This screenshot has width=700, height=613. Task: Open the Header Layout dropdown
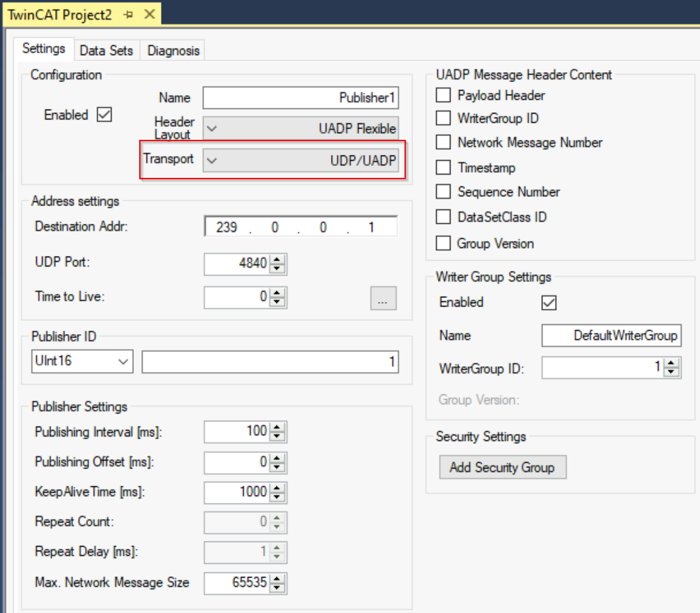301,129
